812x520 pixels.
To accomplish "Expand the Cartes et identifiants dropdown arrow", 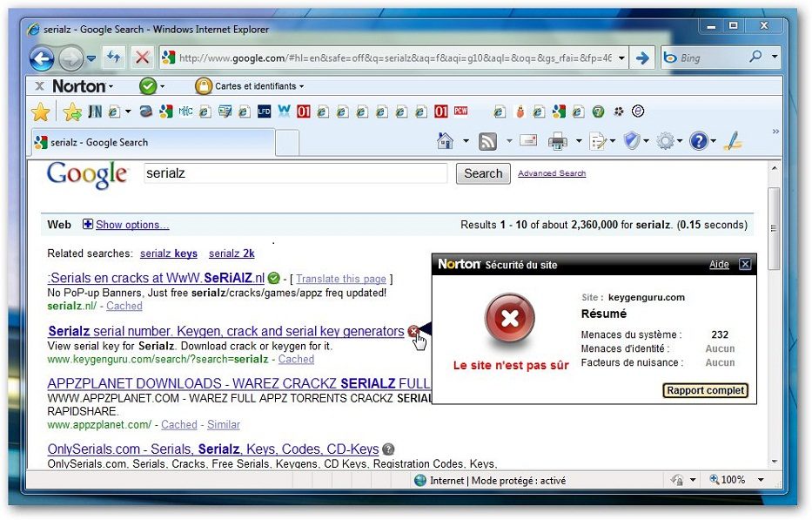I will point(301,86).
